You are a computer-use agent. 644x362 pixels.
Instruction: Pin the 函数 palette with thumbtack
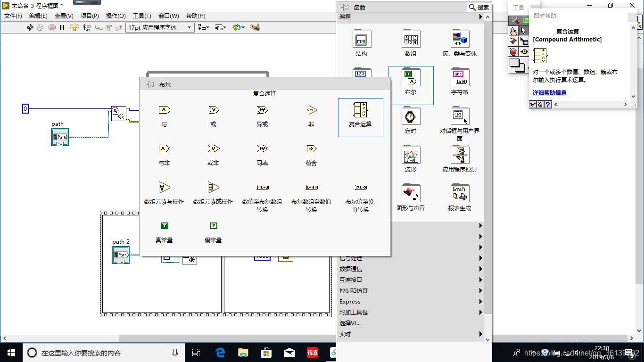click(x=345, y=8)
